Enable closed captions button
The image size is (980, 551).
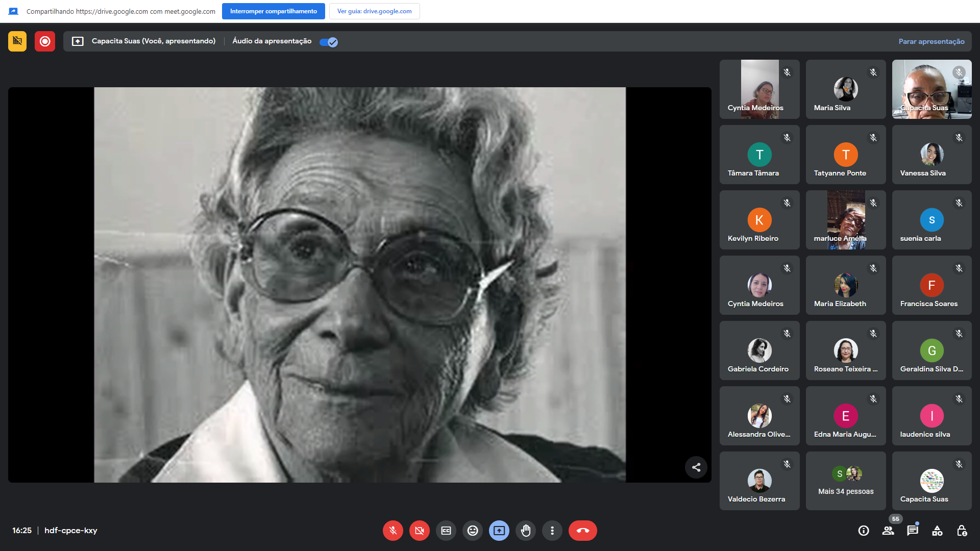446,531
